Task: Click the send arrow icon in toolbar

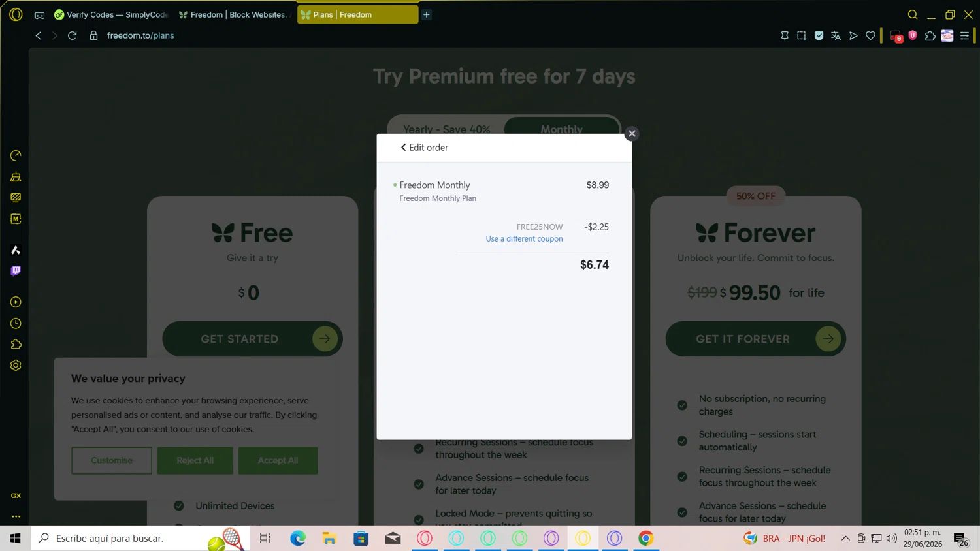Action: (x=853, y=36)
